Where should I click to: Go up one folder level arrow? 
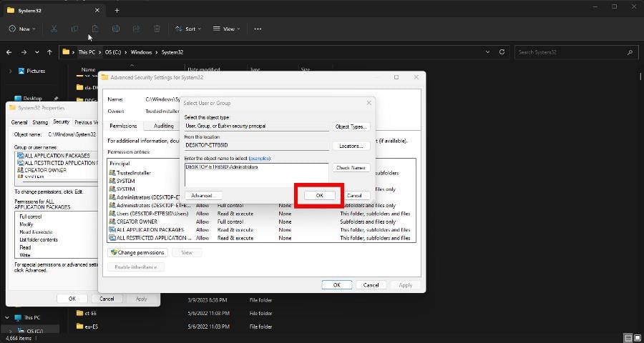(x=49, y=52)
